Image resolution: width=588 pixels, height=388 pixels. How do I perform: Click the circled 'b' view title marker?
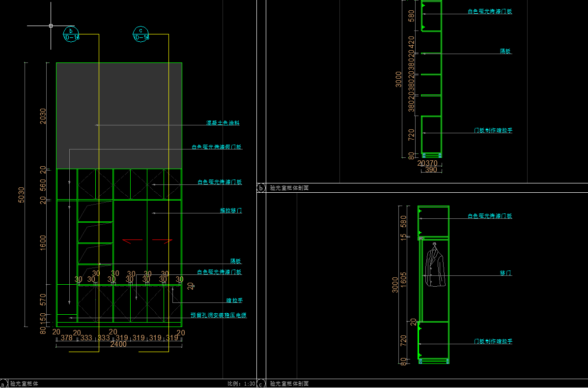pyautogui.click(x=261, y=188)
